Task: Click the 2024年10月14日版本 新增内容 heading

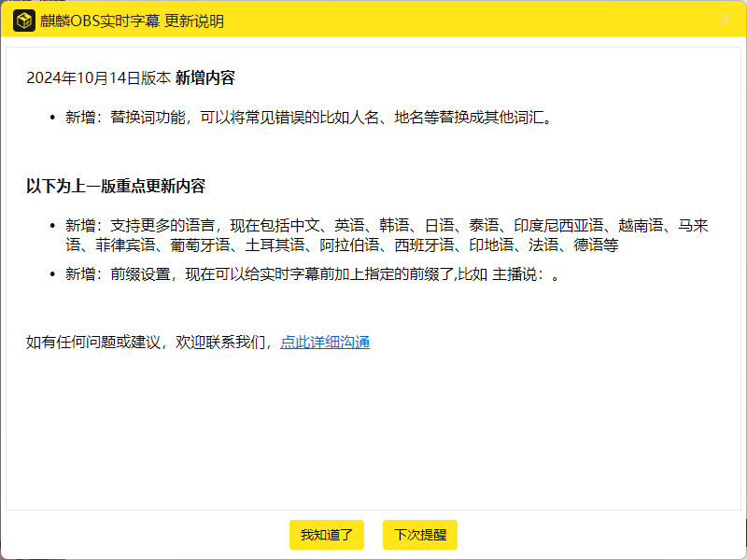Action: [x=131, y=77]
